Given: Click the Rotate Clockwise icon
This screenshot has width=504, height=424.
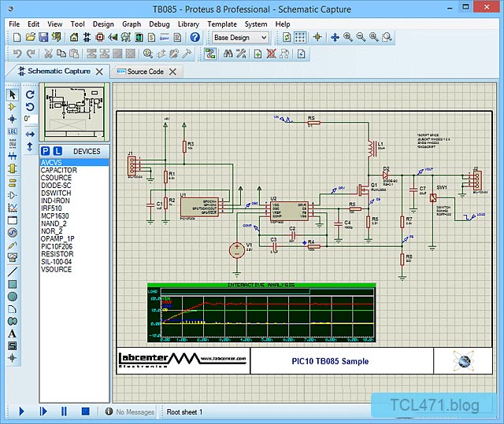Looking at the screenshot, I should (x=30, y=94).
